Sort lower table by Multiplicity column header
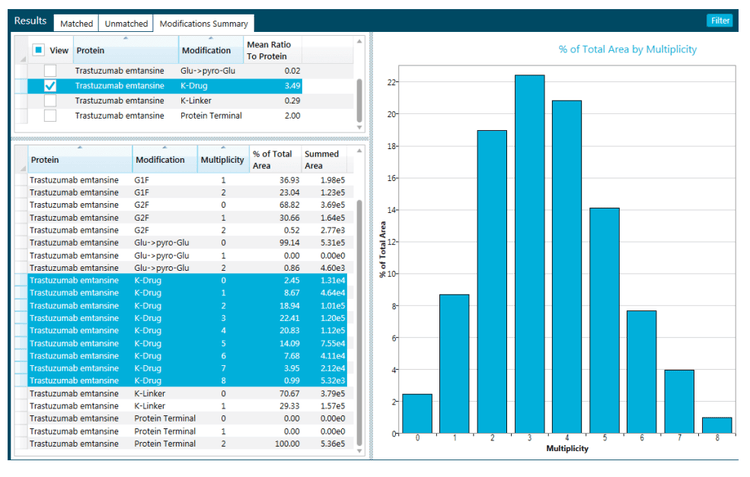The height and width of the screenshot is (477, 750). (221, 160)
